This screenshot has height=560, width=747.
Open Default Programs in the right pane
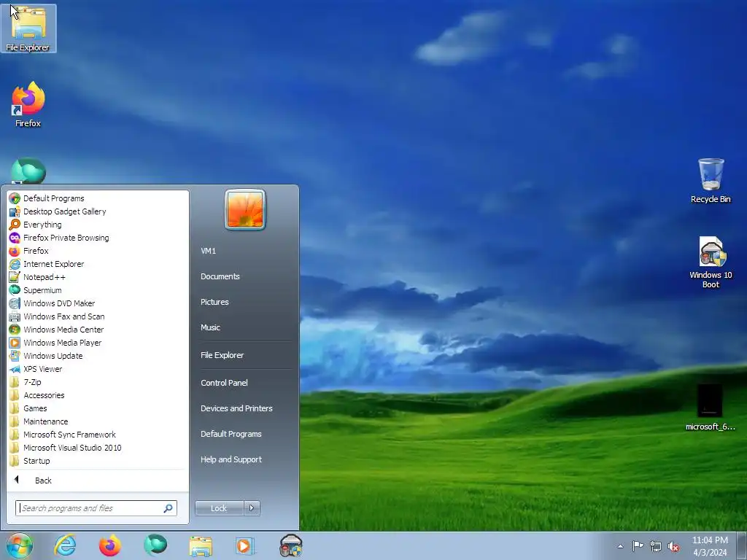[x=244, y=434]
